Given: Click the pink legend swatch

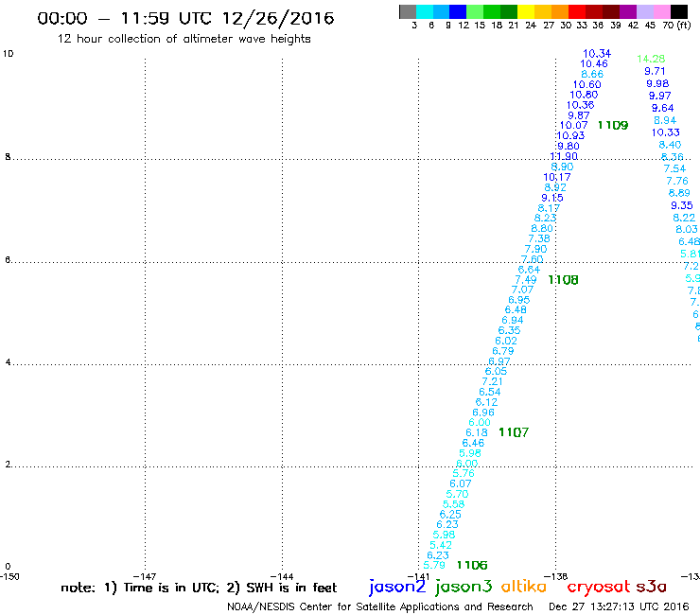Looking at the screenshot, I should point(662,11).
